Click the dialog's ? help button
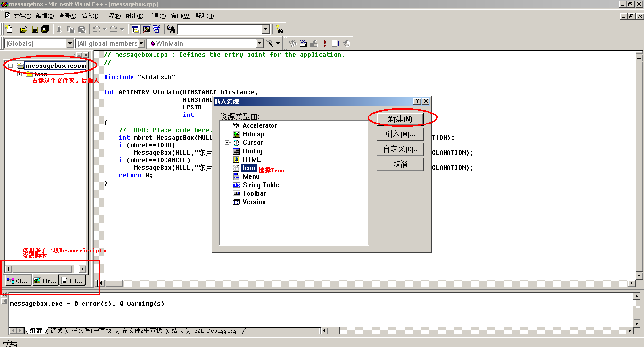644x347 pixels. click(417, 101)
